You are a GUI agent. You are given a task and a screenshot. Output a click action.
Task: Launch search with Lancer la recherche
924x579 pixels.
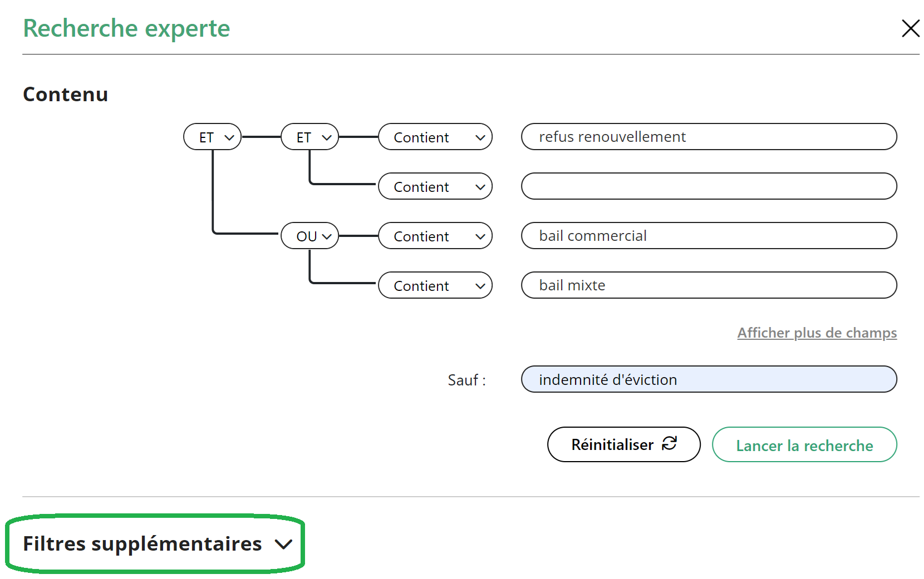tap(804, 445)
